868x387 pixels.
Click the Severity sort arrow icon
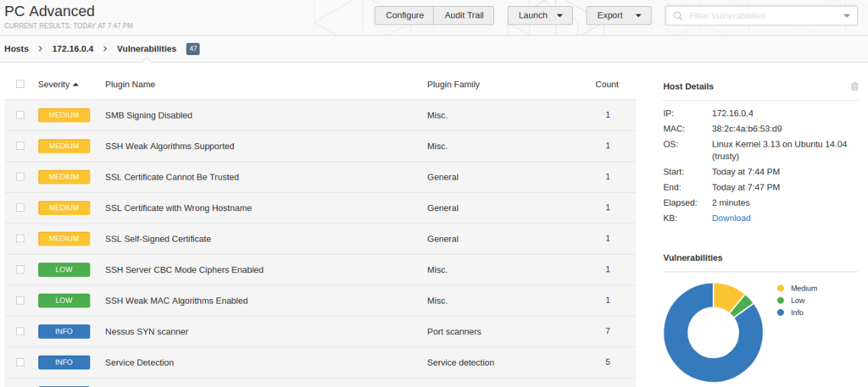tap(75, 85)
